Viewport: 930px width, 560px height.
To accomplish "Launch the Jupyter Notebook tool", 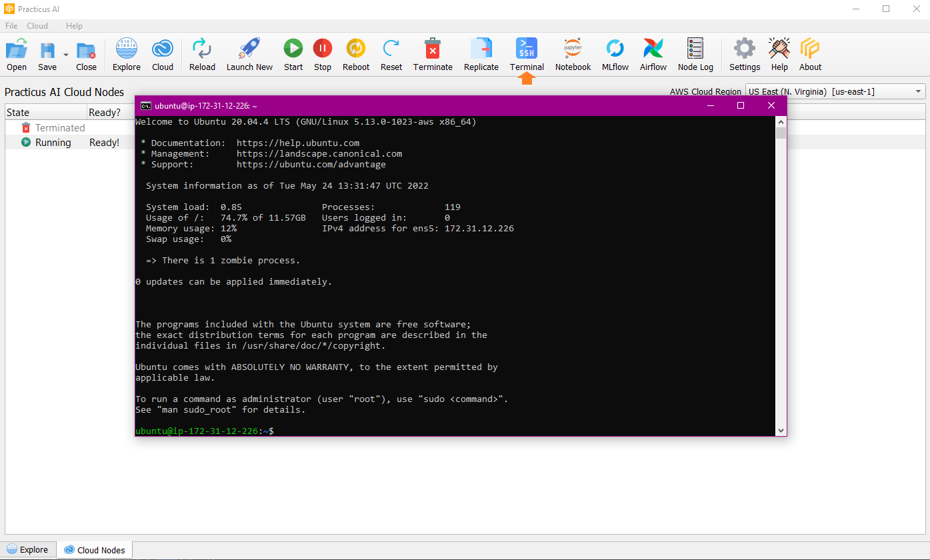I will point(572,53).
